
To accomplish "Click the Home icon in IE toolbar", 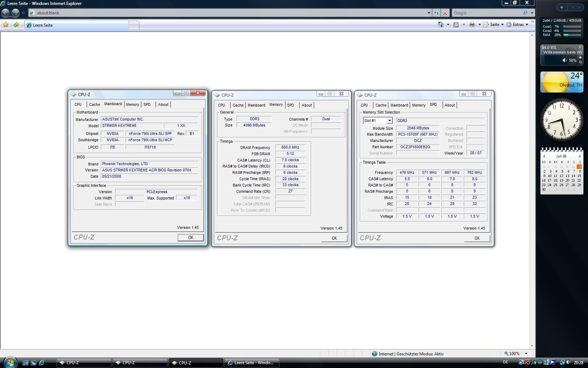I will point(440,25).
